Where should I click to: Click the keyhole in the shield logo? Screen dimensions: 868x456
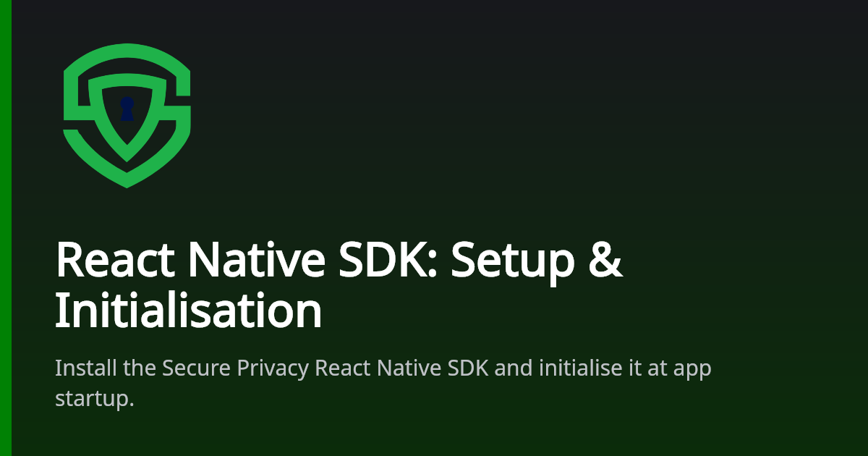[127, 109]
